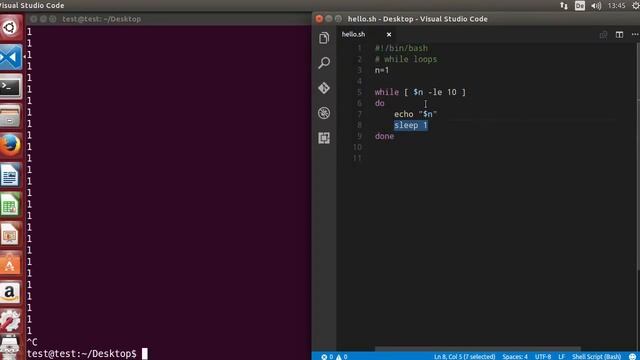
Task: Click the 13:45 clock indicator
Action: tap(616, 6)
